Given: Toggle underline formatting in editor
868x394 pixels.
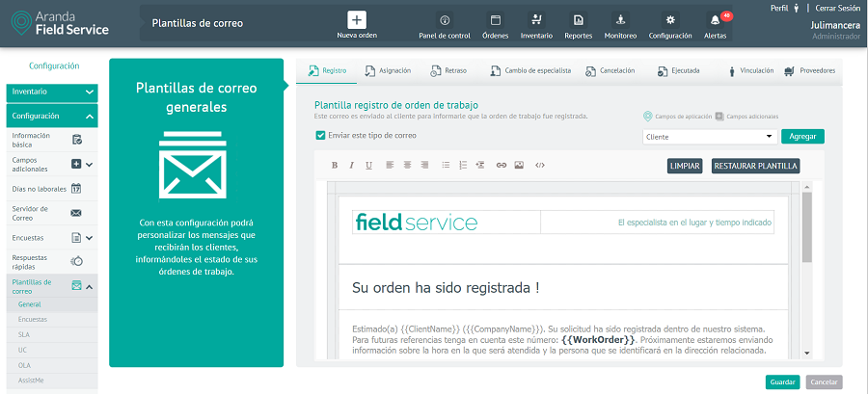Looking at the screenshot, I should pos(368,166).
